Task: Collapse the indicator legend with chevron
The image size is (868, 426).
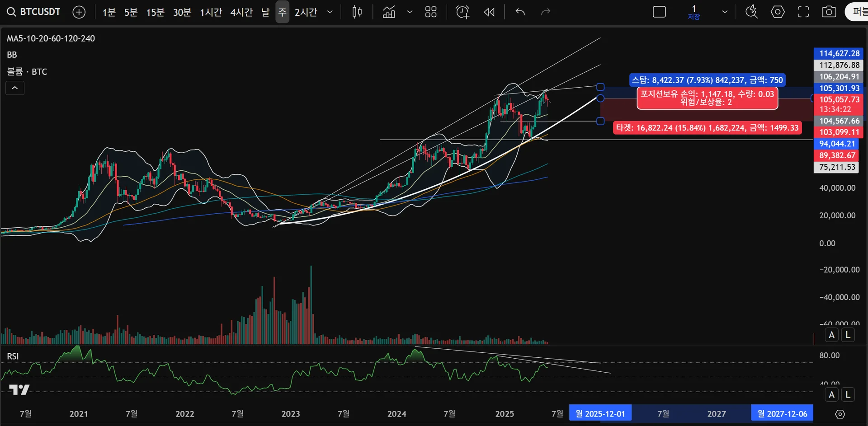Action: (x=15, y=88)
